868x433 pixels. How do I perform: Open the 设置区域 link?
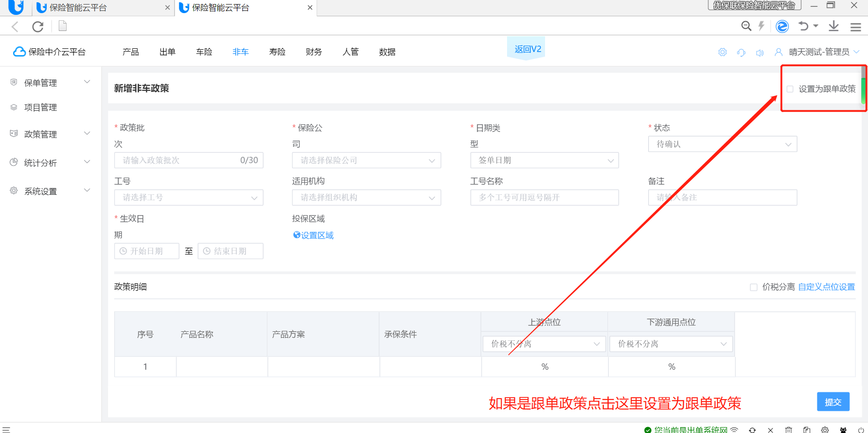click(x=317, y=235)
